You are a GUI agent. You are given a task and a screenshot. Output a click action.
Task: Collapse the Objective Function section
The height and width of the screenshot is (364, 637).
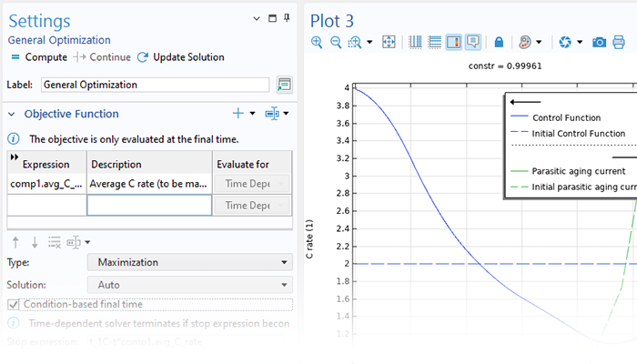pos(12,114)
